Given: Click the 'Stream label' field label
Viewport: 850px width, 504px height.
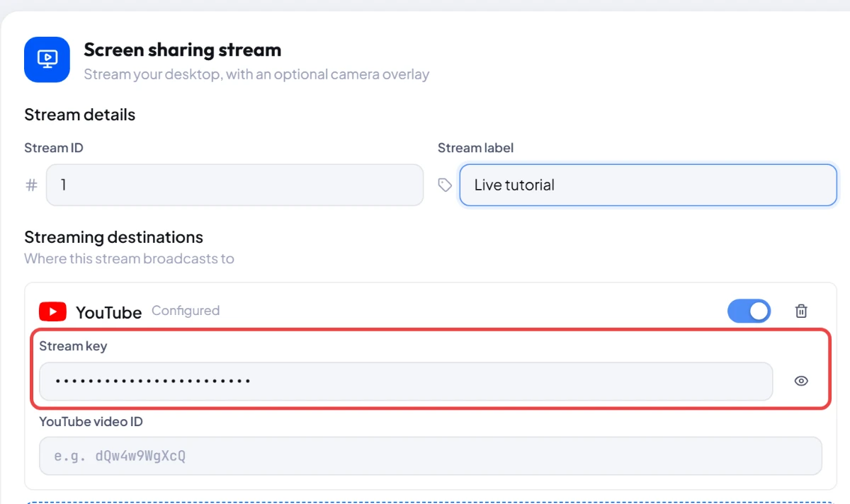Looking at the screenshot, I should coord(476,148).
